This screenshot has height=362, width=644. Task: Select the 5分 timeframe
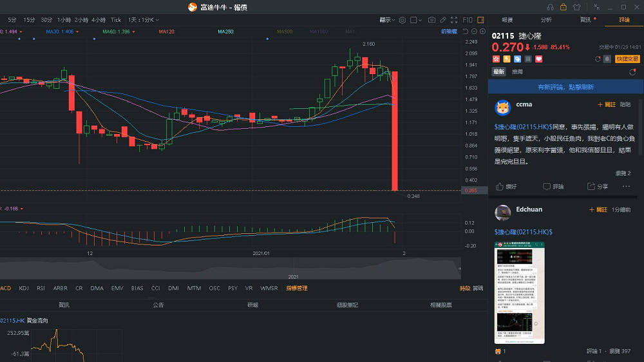(x=12, y=20)
